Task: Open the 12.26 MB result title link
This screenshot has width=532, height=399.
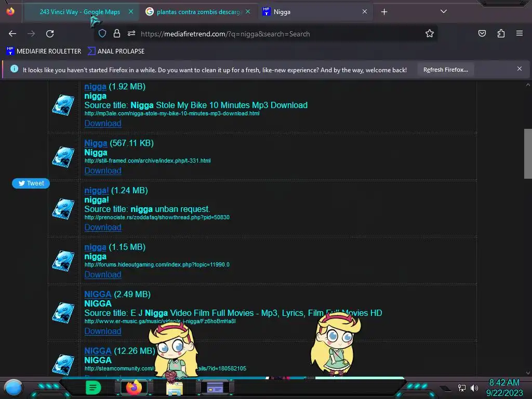Action: [98, 351]
